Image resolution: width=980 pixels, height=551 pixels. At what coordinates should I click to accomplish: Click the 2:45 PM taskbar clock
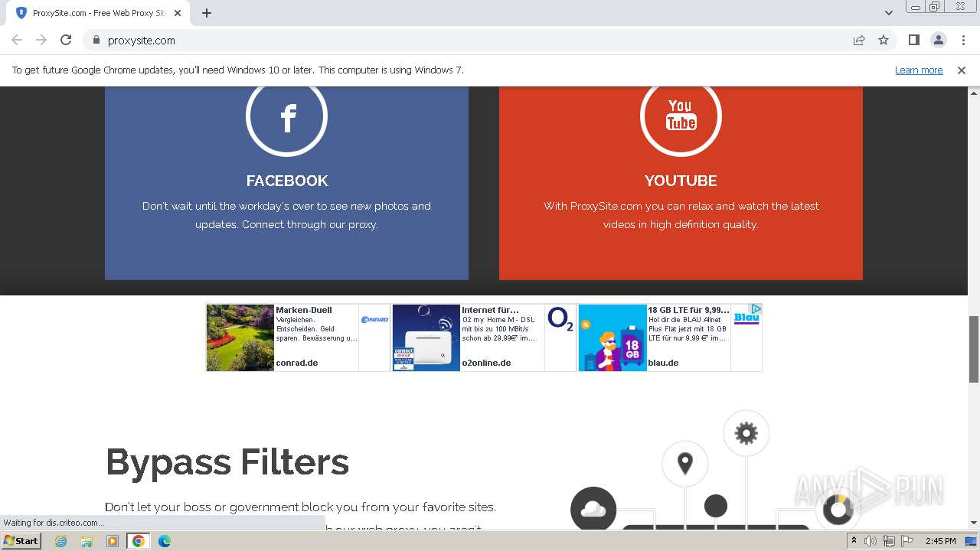click(940, 541)
